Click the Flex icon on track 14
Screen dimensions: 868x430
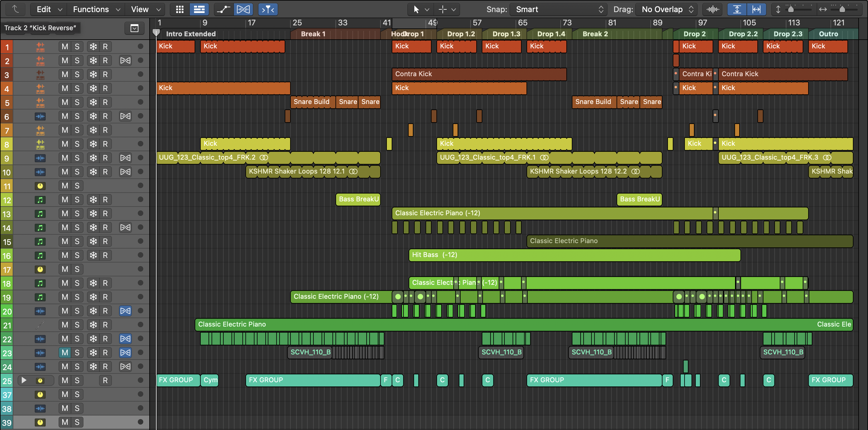tap(125, 227)
